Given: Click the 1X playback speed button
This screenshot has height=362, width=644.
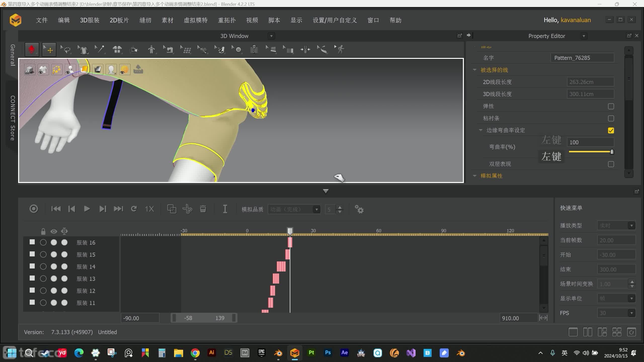Looking at the screenshot, I should (149, 209).
